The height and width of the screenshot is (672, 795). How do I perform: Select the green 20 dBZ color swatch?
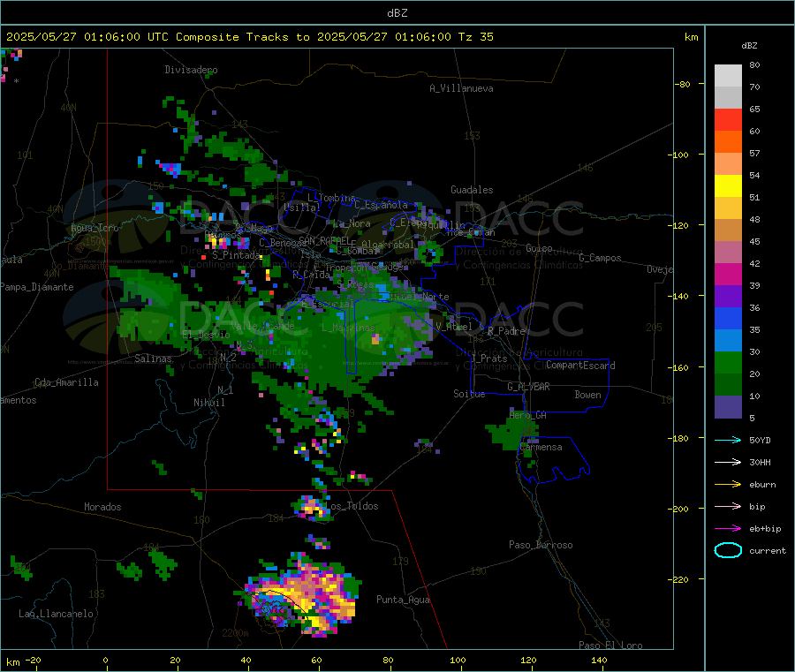[x=728, y=362]
